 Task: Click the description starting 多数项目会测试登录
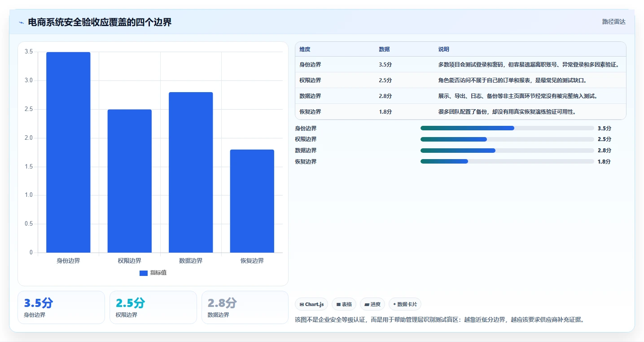click(529, 65)
